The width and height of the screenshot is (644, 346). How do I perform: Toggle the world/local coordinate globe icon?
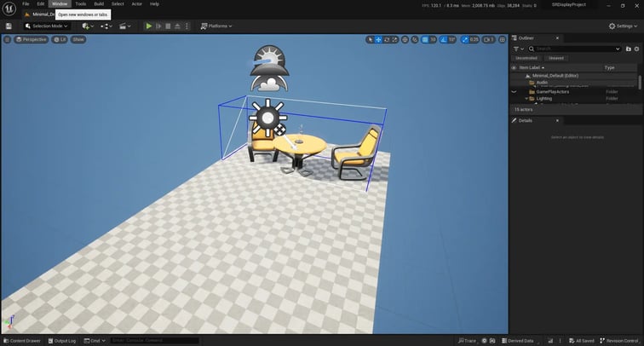(x=405, y=39)
